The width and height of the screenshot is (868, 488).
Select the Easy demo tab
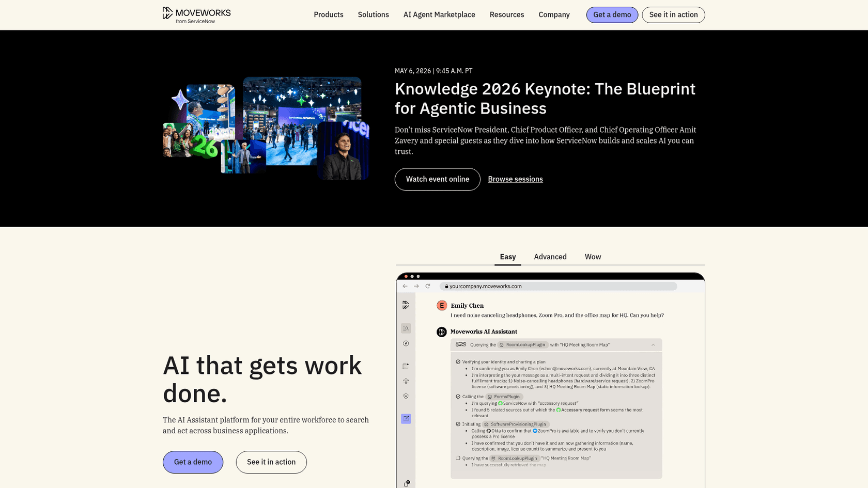pyautogui.click(x=508, y=257)
